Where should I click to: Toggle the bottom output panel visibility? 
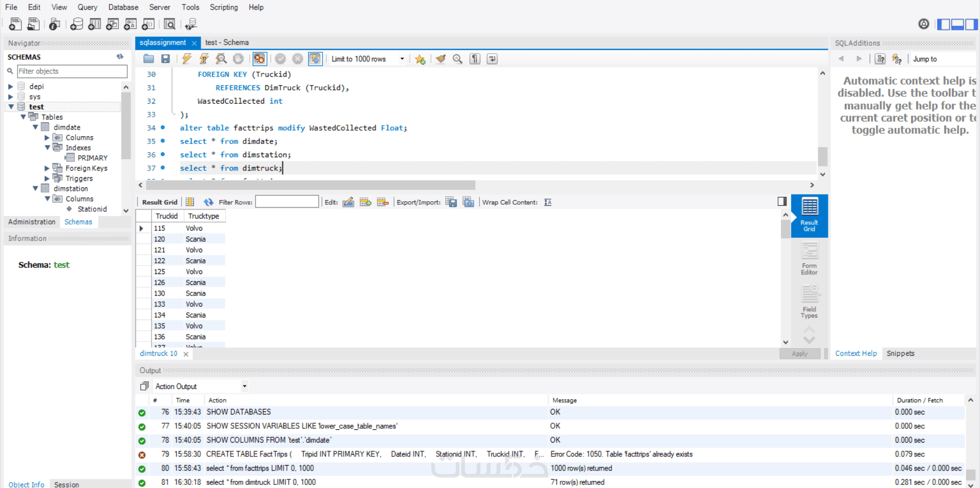[x=958, y=24]
